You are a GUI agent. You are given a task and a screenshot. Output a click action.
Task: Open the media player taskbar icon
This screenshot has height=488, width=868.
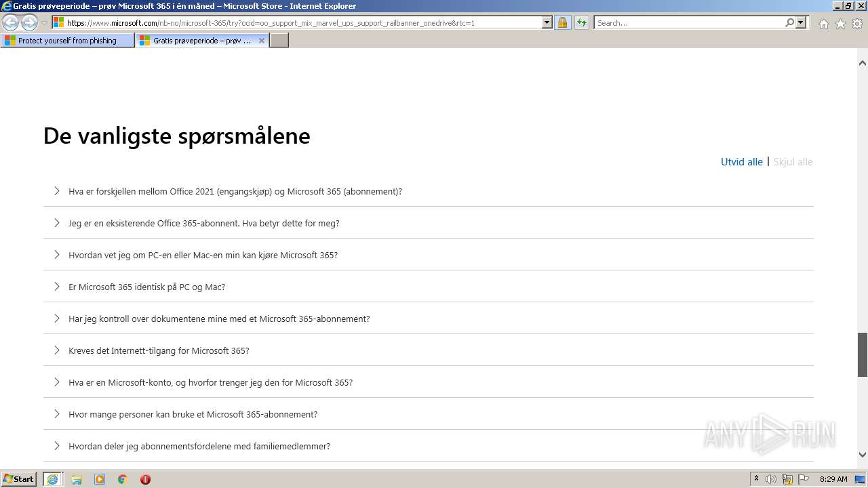100,479
